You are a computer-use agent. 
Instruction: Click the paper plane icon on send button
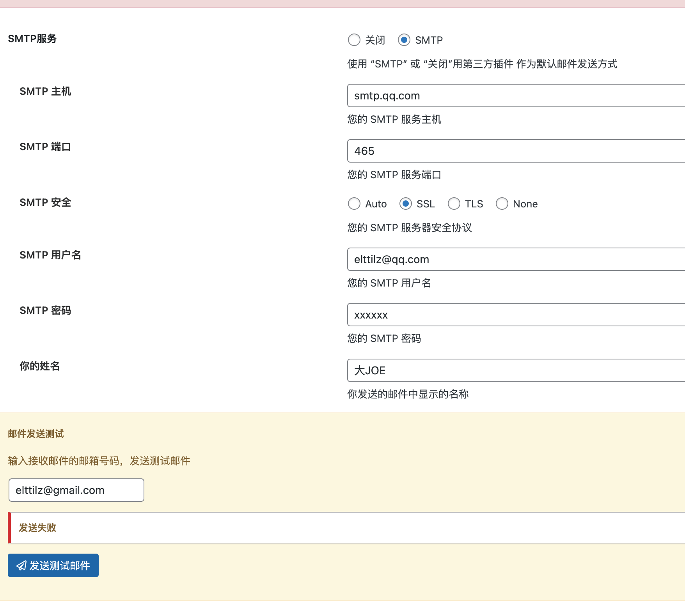tap(21, 565)
